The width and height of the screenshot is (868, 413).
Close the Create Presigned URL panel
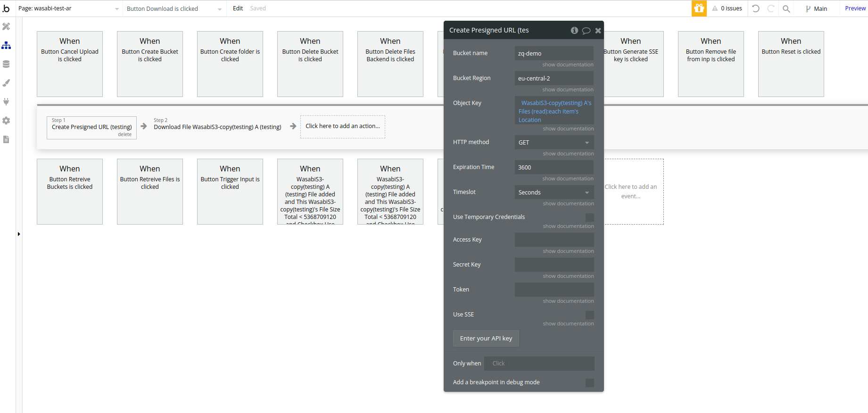[598, 31]
